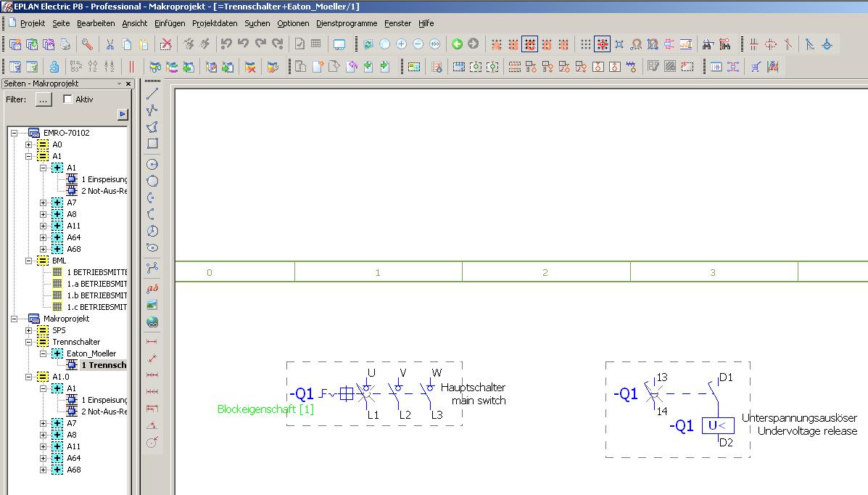The width and height of the screenshot is (868, 495).
Task: Open the Dienstprogramme menu
Action: coord(347,23)
